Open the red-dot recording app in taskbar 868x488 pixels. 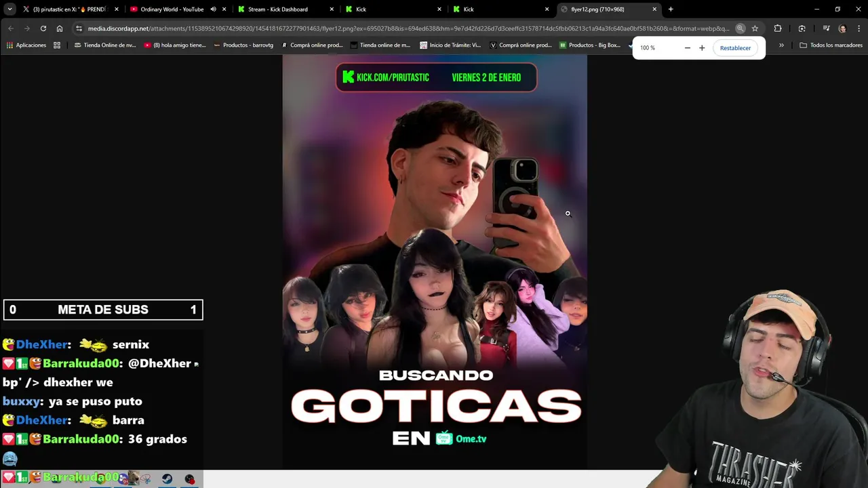coord(190,479)
